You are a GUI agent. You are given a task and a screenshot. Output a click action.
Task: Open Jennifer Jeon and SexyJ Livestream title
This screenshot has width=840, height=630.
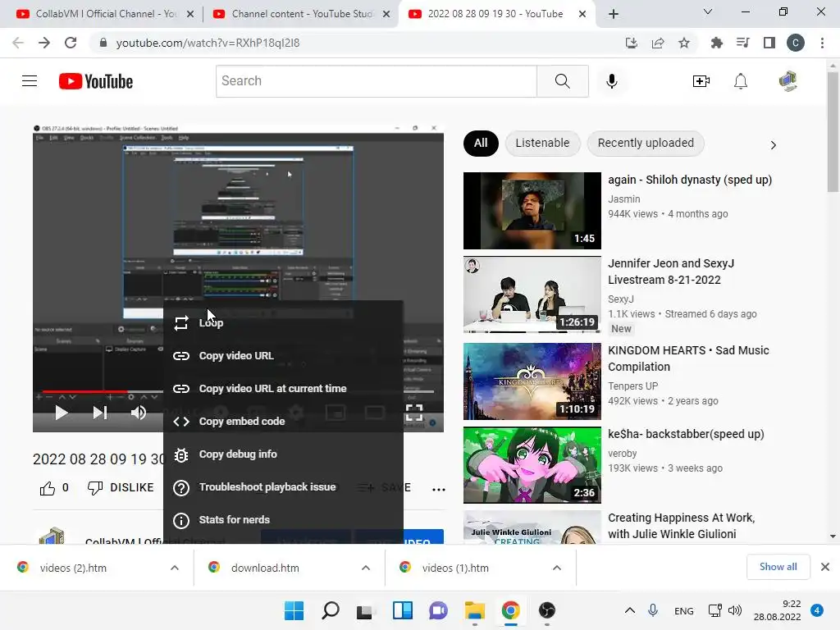click(x=671, y=272)
